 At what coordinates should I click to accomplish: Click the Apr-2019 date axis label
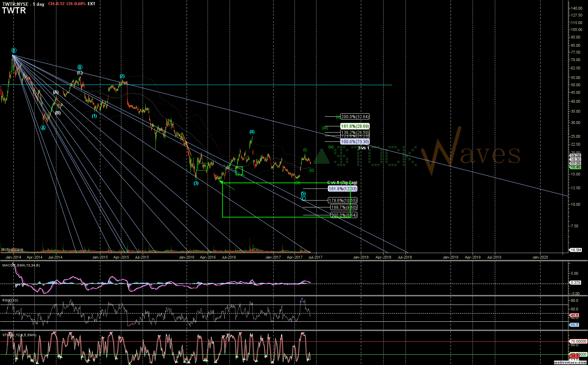(x=473, y=257)
